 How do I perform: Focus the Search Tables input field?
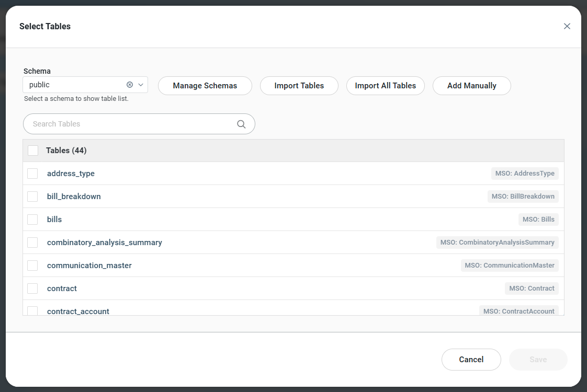pos(131,124)
